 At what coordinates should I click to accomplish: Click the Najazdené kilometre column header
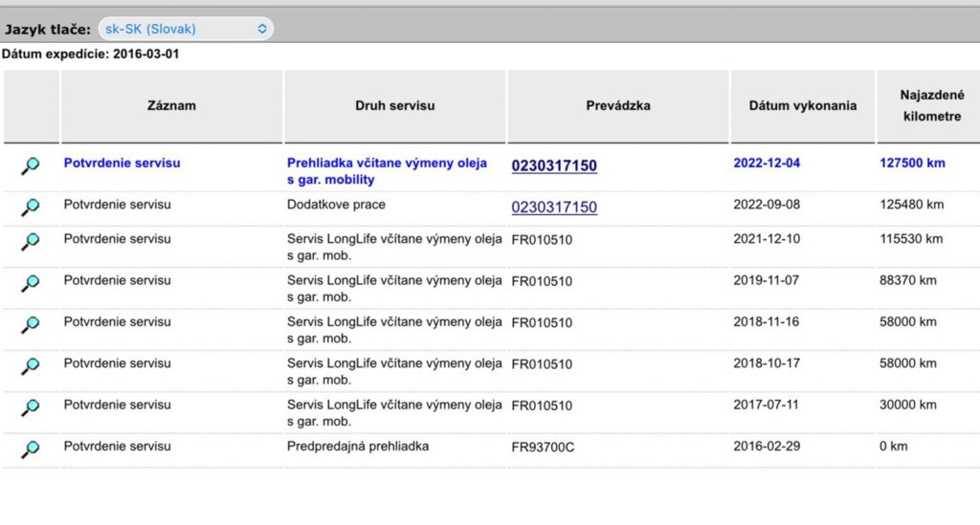tap(931, 105)
